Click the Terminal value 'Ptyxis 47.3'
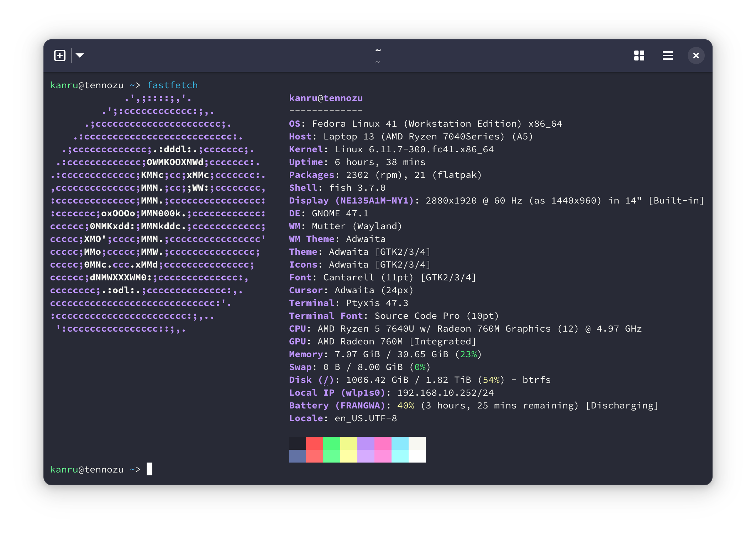 pyautogui.click(x=377, y=303)
